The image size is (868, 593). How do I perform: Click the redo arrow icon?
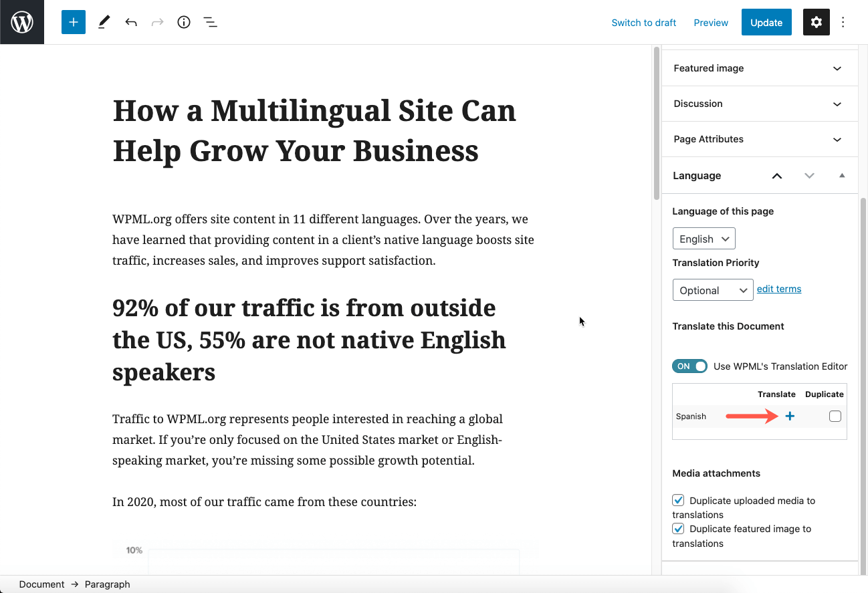(x=157, y=22)
